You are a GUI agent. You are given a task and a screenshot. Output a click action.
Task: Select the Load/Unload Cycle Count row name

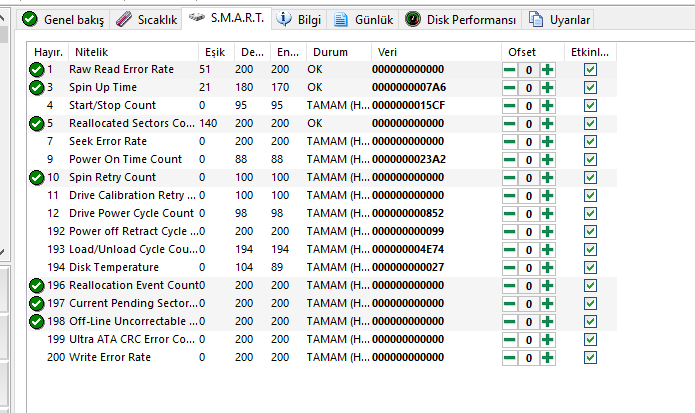(133, 249)
